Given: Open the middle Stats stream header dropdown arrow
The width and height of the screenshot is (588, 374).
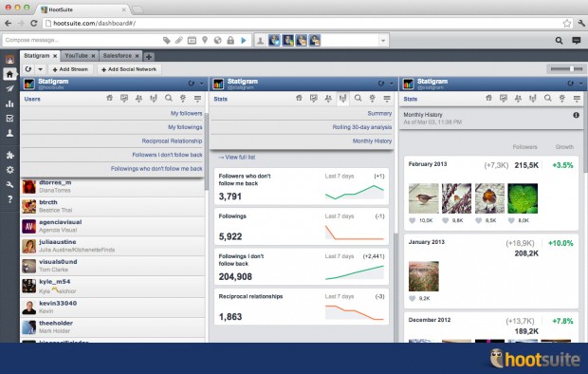Looking at the screenshot, I should (391, 84).
